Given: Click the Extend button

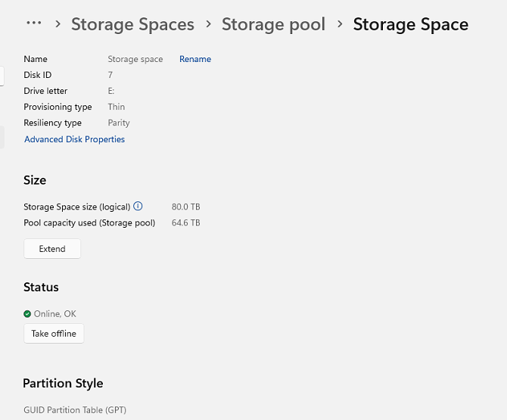Looking at the screenshot, I should click(x=52, y=249).
